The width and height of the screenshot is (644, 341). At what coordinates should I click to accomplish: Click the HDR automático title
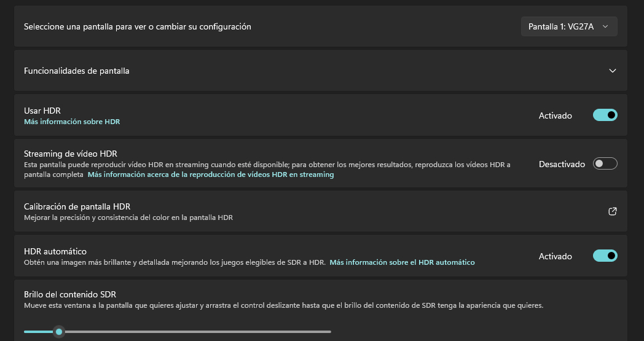coord(55,251)
